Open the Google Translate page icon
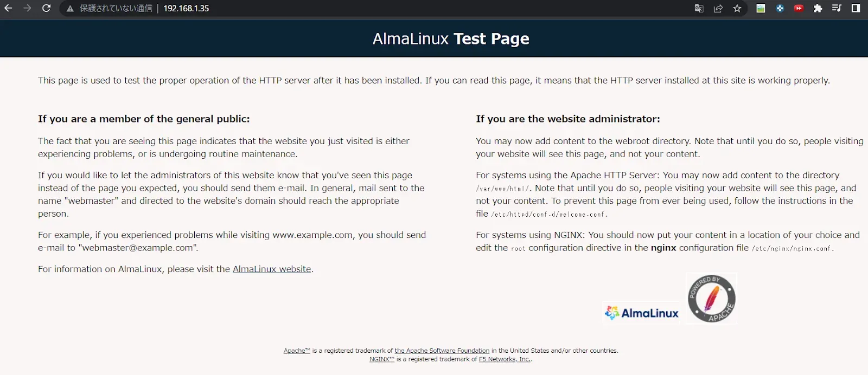This screenshot has width=868, height=375. point(699,8)
